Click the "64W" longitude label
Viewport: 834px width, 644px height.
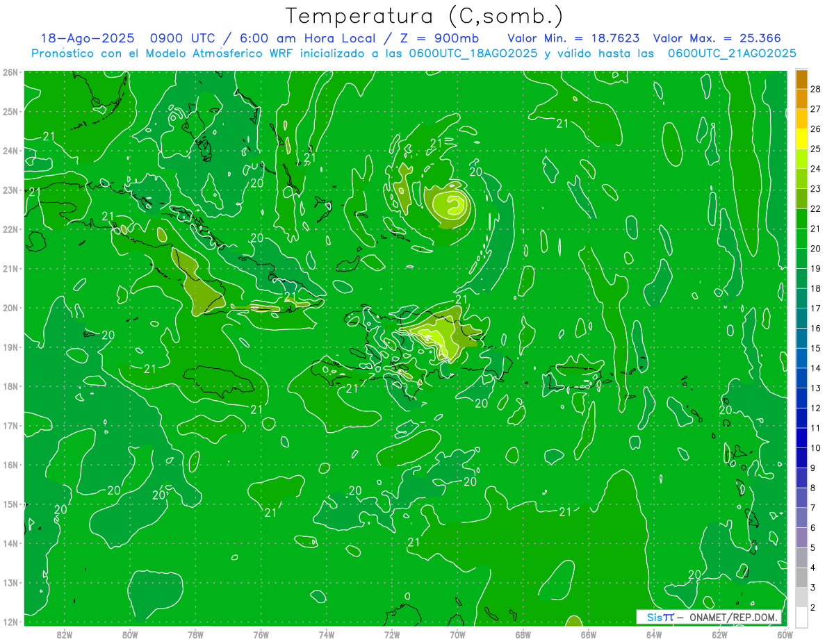click(x=654, y=634)
